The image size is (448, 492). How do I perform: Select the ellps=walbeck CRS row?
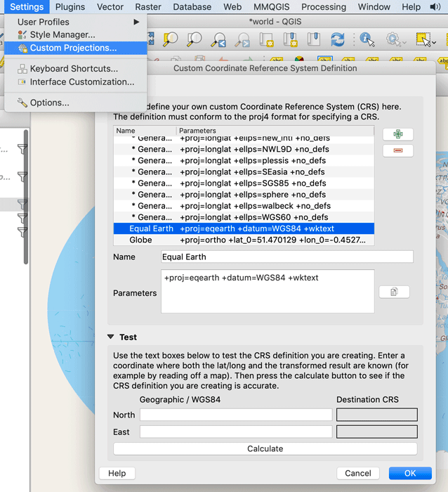tap(244, 206)
